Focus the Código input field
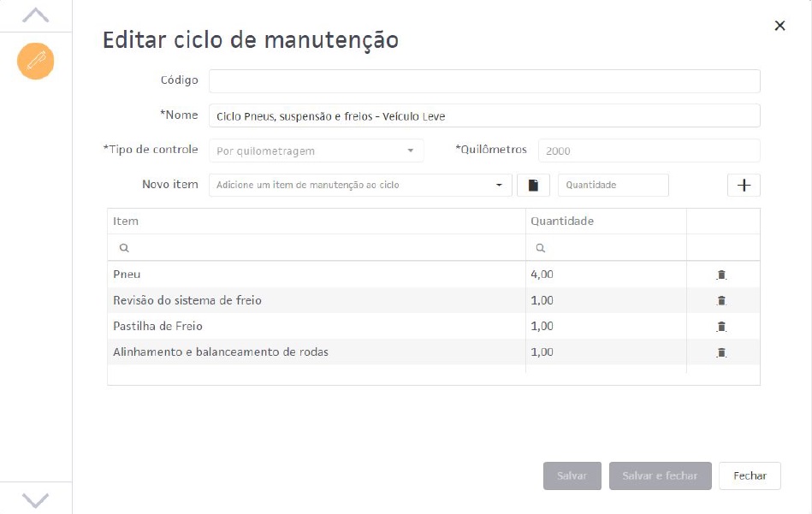Image resolution: width=812 pixels, height=514 pixels. click(483, 81)
